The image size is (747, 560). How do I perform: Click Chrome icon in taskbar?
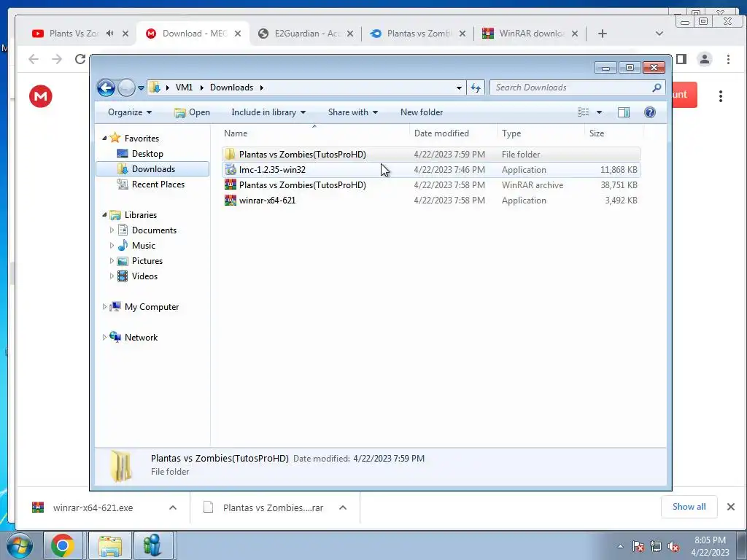coord(63,545)
